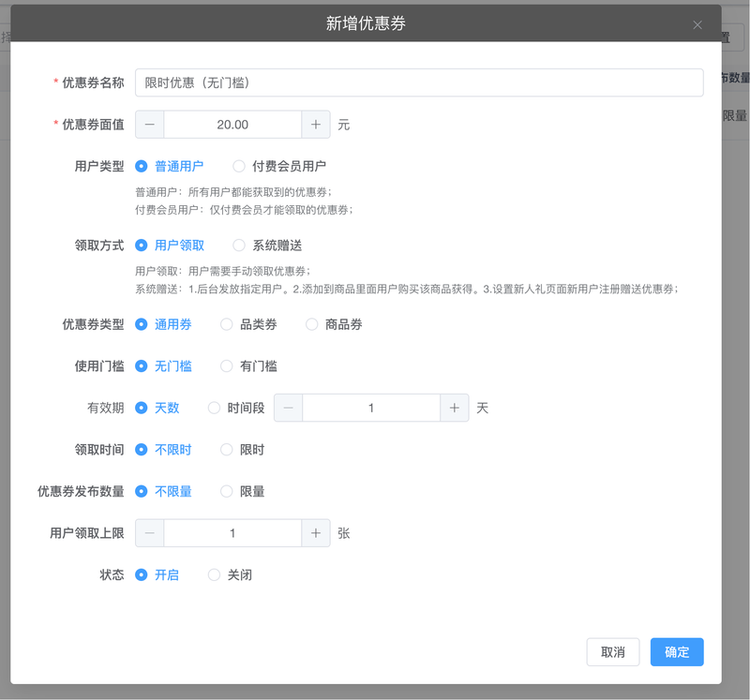Decrease 有效期 days with minus button
750x700 pixels.
[x=288, y=408]
